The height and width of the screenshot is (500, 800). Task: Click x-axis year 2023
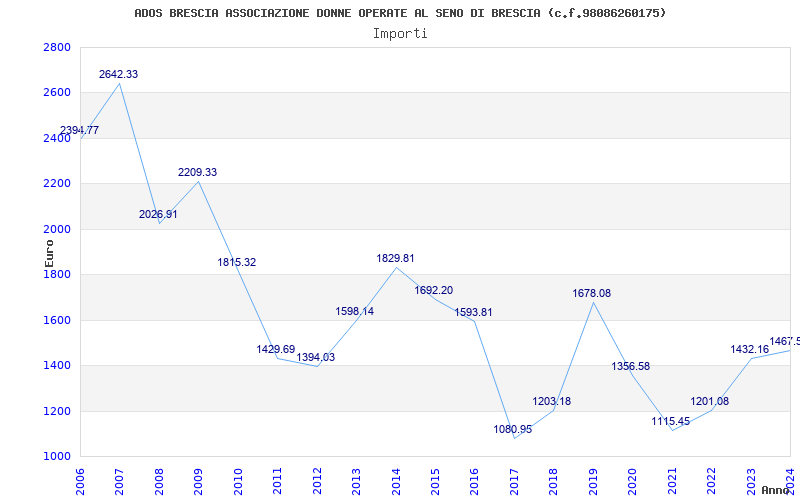click(x=751, y=481)
